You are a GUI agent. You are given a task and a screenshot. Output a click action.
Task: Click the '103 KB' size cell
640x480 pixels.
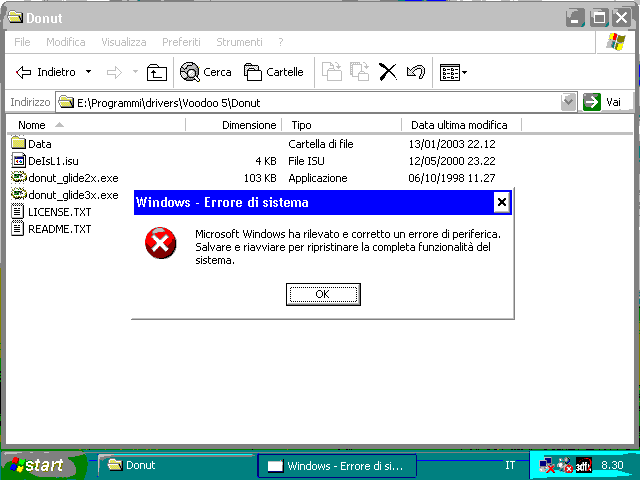coord(260,178)
